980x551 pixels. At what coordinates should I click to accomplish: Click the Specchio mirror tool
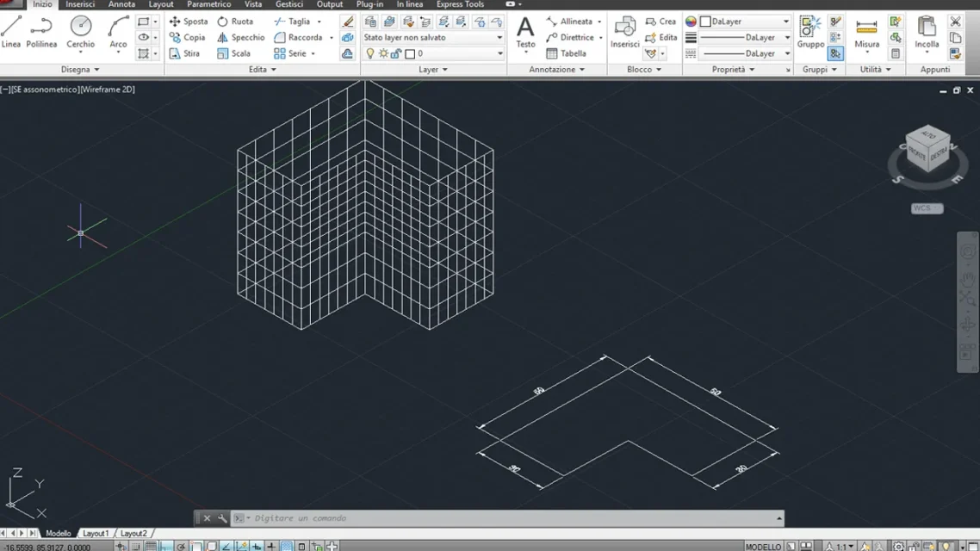(240, 38)
